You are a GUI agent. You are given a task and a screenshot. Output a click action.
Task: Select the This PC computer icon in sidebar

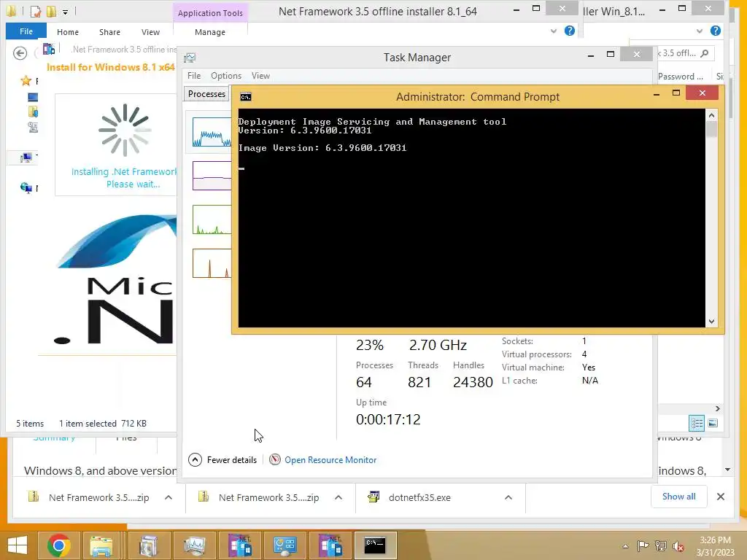pos(26,157)
